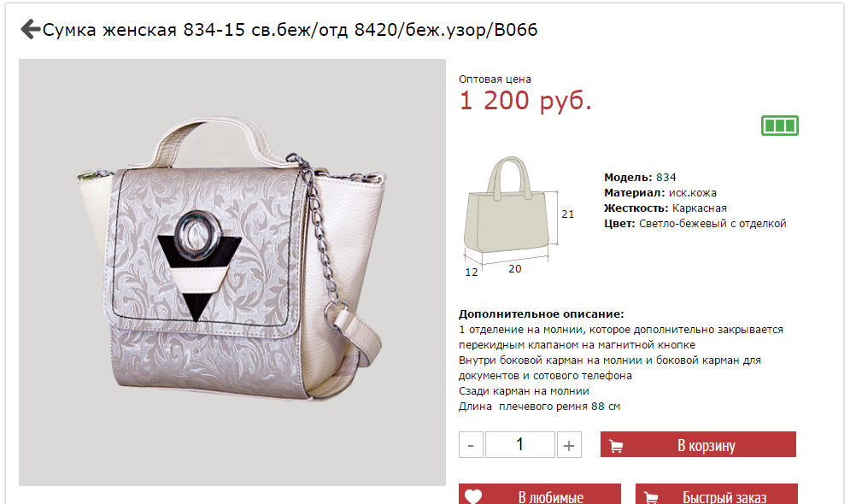Click the green stock availability indicator icon
This screenshot has height=504, width=850.
780,126
